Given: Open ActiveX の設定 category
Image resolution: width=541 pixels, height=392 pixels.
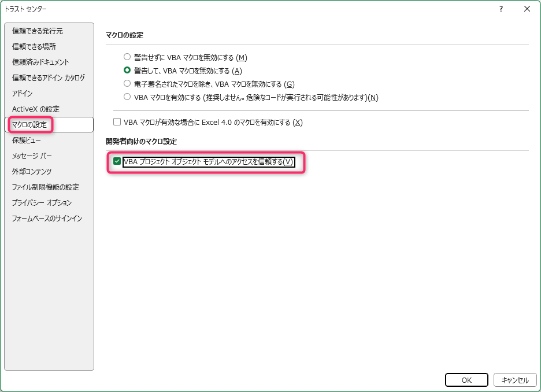Looking at the screenshot, I should (x=36, y=109).
